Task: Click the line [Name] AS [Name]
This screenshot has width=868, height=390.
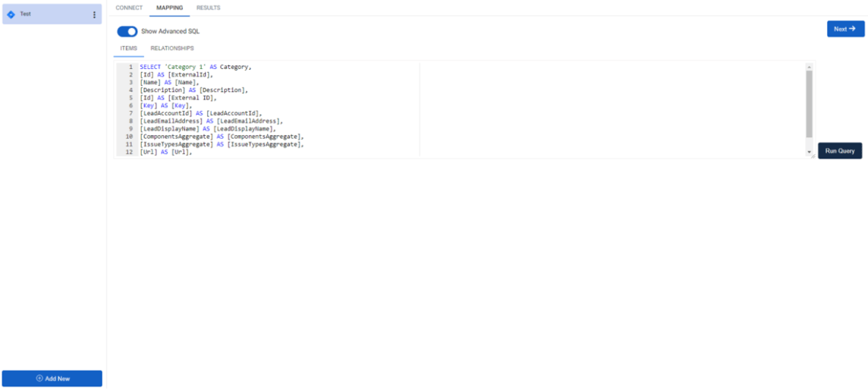Action: tap(169, 83)
